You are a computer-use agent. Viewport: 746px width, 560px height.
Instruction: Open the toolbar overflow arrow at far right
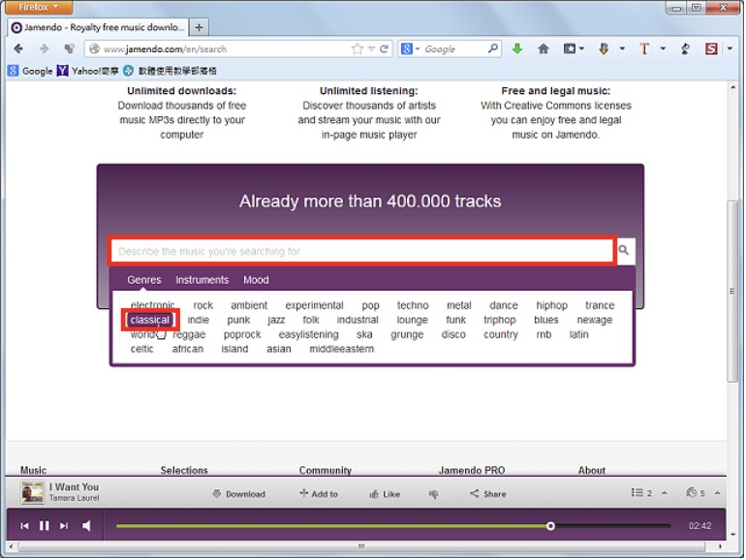pyautogui.click(x=730, y=48)
